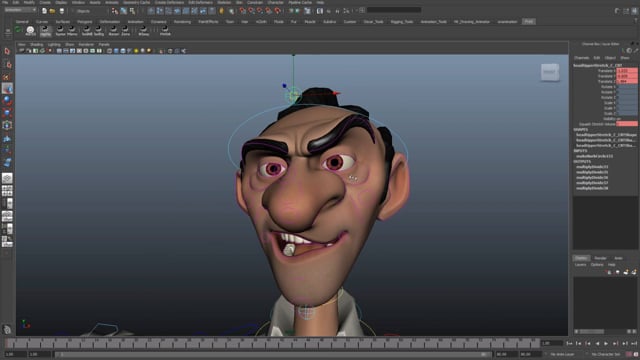This screenshot has width=640, height=360.
Task: Open Options in layer editor
Action: (x=597, y=265)
